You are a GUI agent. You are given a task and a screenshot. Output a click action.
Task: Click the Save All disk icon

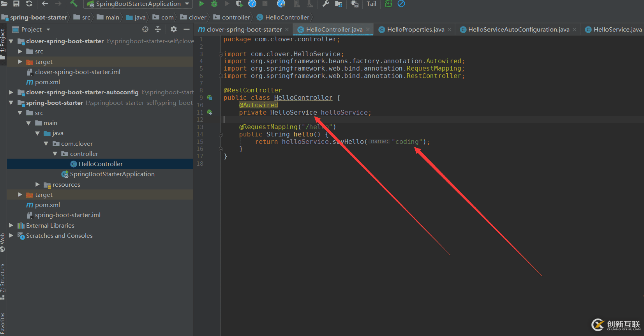pyautogui.click(x=16, y=4)
